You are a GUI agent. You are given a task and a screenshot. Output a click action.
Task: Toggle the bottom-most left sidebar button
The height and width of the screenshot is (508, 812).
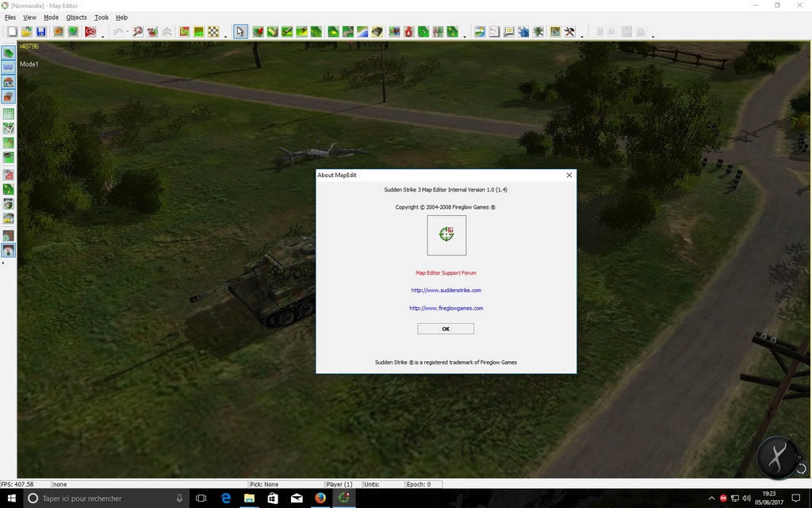point(8,250)
